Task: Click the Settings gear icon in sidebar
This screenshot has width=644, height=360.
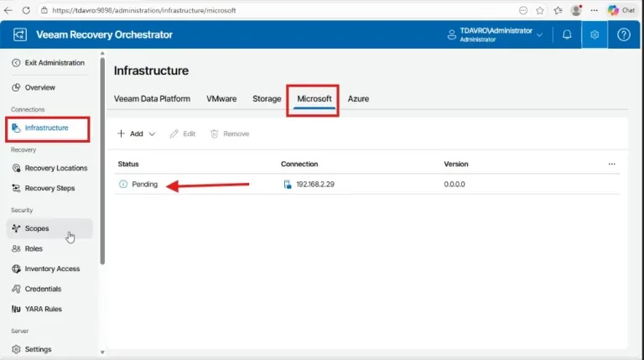Action: 16,349
